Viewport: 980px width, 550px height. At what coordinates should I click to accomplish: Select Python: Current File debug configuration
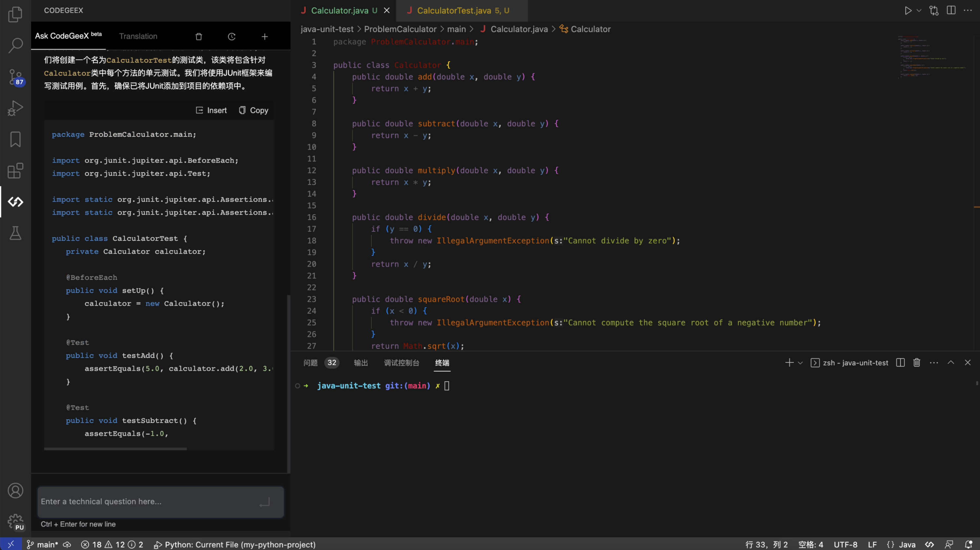235,544
